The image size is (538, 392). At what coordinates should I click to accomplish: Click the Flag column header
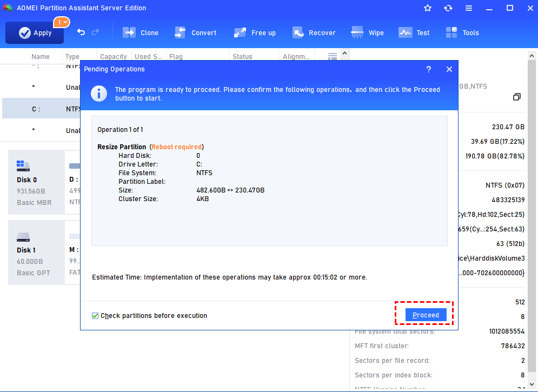pyautogui.click(x=176, y=57)
